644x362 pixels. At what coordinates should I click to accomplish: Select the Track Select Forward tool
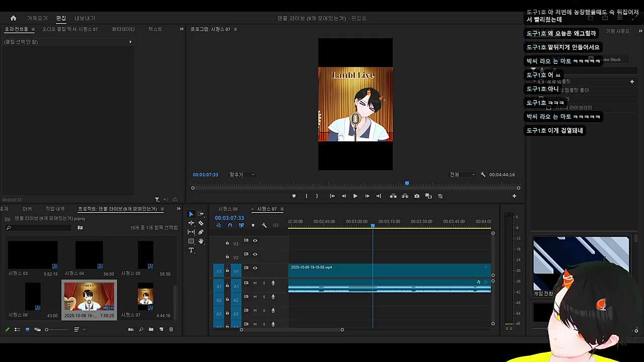(201, 214)
